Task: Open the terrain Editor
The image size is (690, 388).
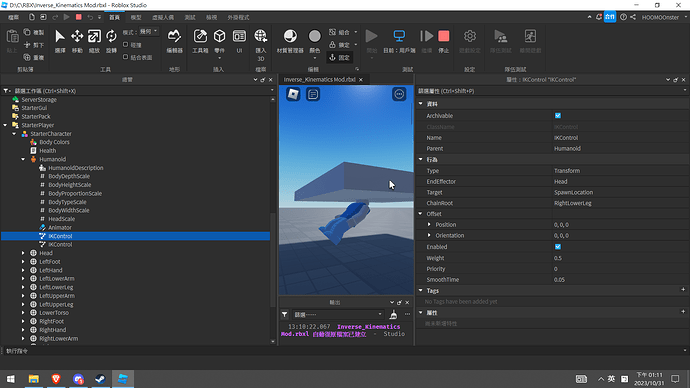Action: point(174,41)
